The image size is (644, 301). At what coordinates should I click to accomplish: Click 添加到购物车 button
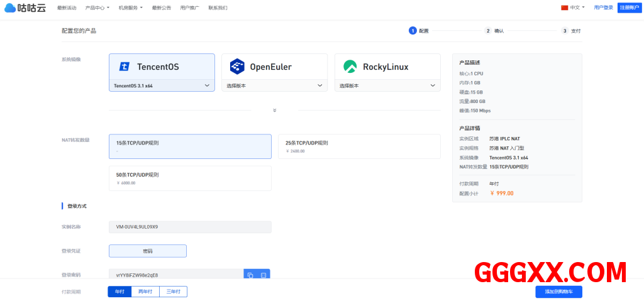558,292
